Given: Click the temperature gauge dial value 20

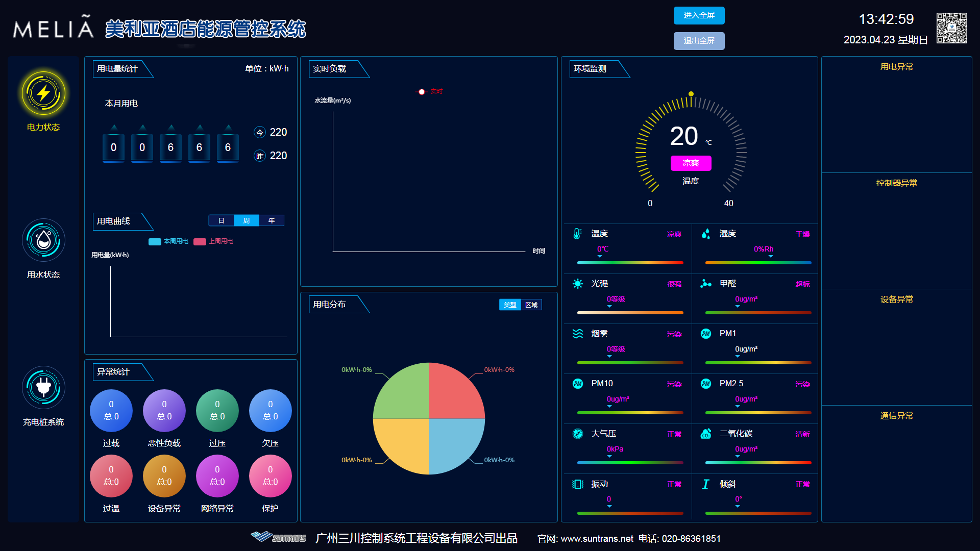Looking at the screenshot, I should click(x=684, y=136).
